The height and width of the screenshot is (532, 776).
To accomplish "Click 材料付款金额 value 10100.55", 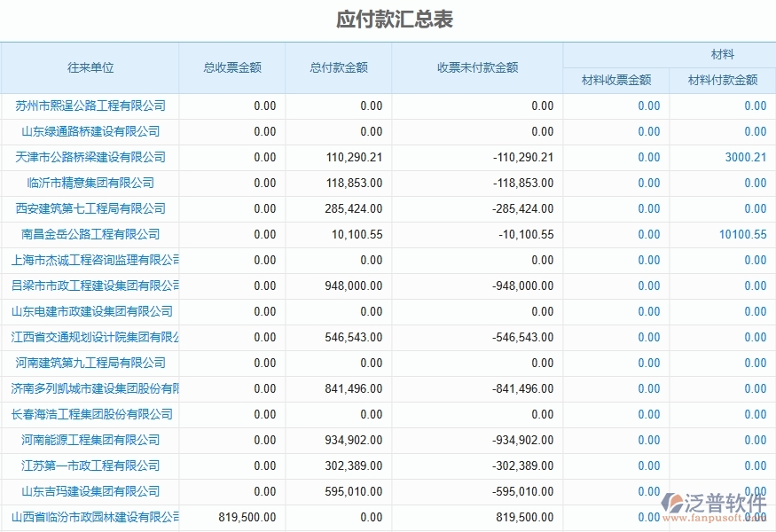I will [743, 234].
